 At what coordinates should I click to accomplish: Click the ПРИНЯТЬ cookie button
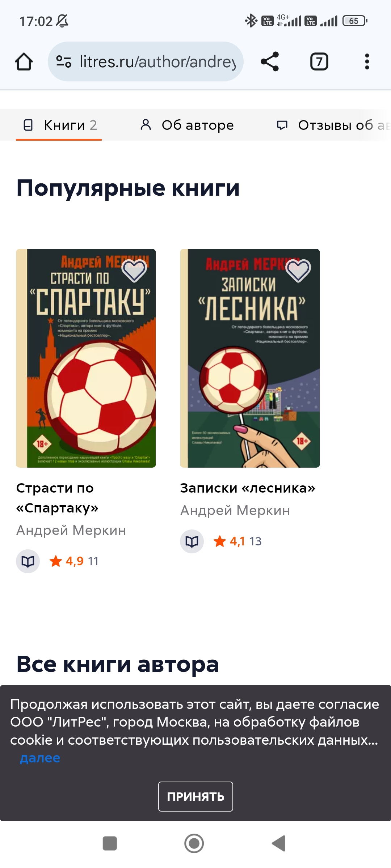coord(195,796)
